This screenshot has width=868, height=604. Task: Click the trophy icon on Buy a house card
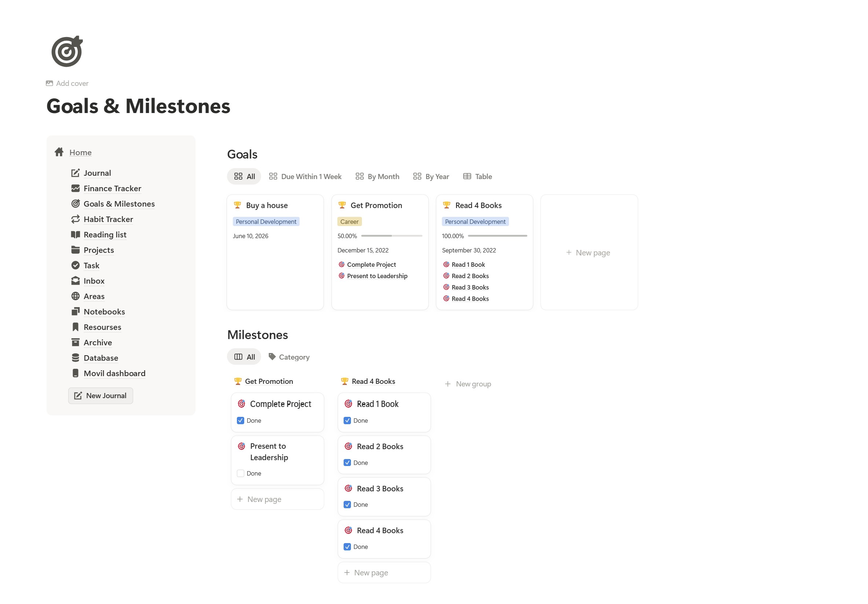tap(237, 205)
